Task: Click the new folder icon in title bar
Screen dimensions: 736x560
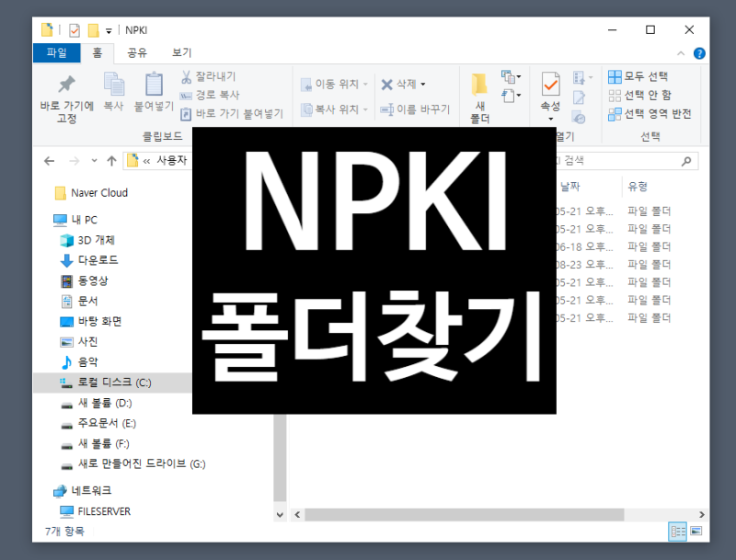Action: [94, 30]
